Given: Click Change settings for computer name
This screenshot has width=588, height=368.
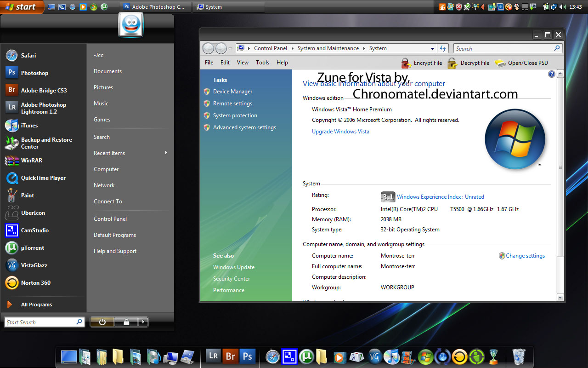Looking at the screenshot, I should [x=525, y=256].
